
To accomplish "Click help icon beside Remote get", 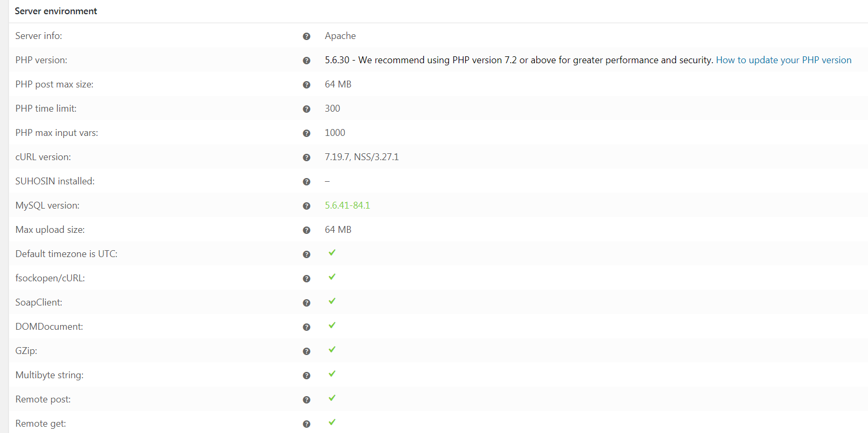I will 306,424.
